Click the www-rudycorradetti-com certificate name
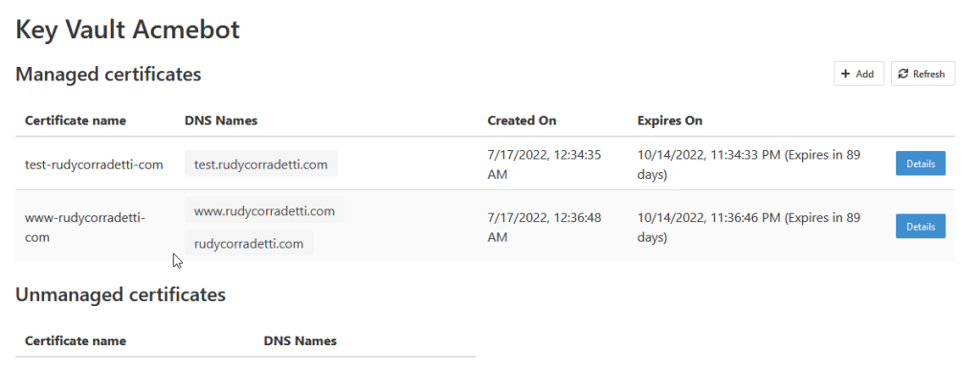The width and height of the screenshot is (980, 373). (85, 228)
